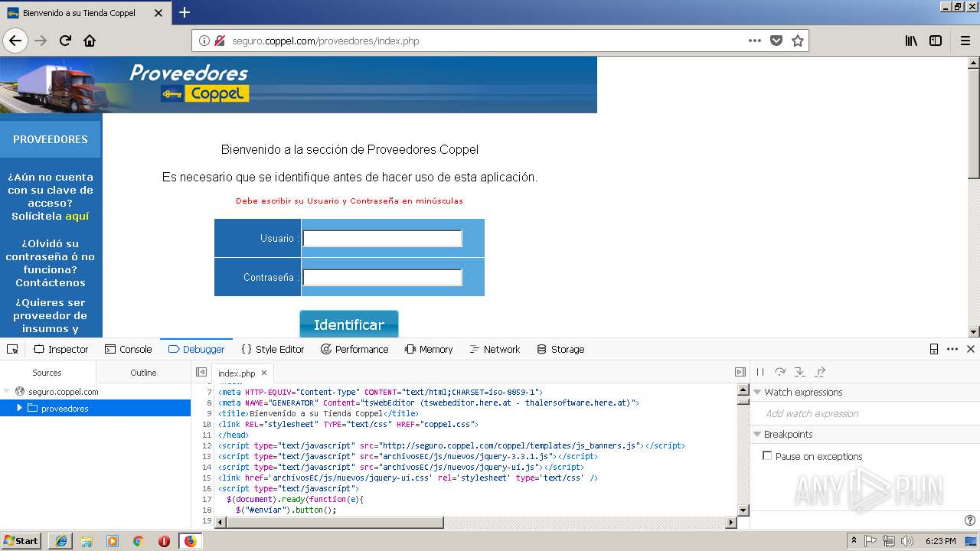This screenshot has width=980, height=551.
Task: Open devtools customize options menu
Action: 952,349
